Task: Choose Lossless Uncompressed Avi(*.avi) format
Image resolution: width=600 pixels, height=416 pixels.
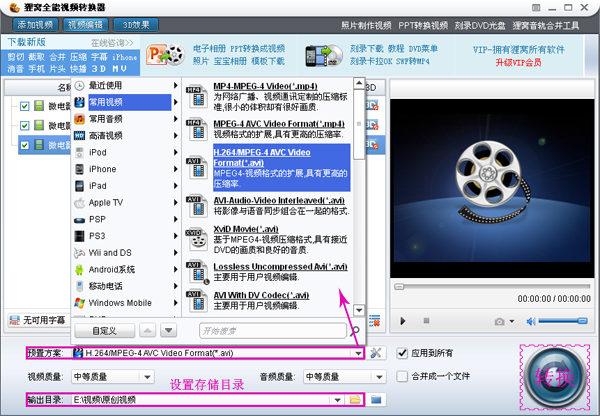Action: 267,272
